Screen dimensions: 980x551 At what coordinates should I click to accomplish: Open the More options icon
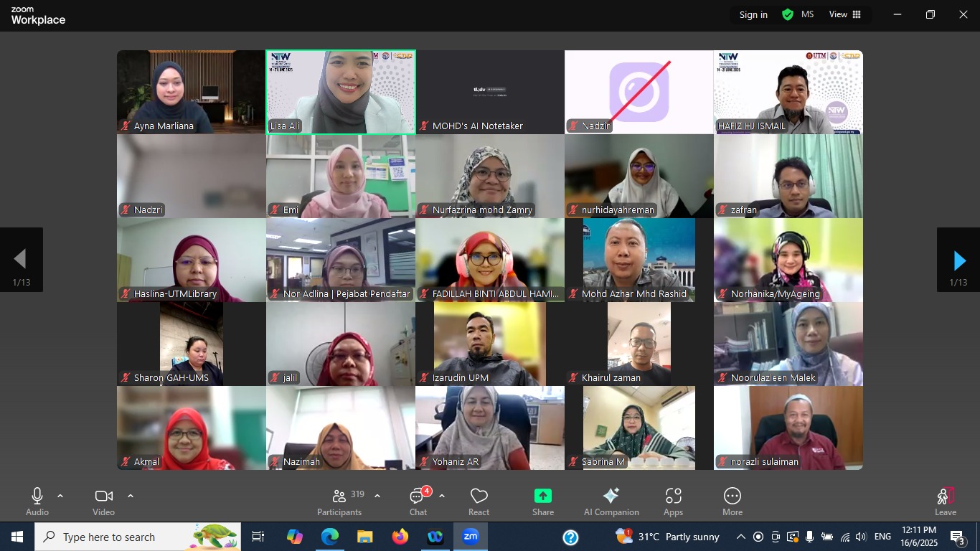732,496
